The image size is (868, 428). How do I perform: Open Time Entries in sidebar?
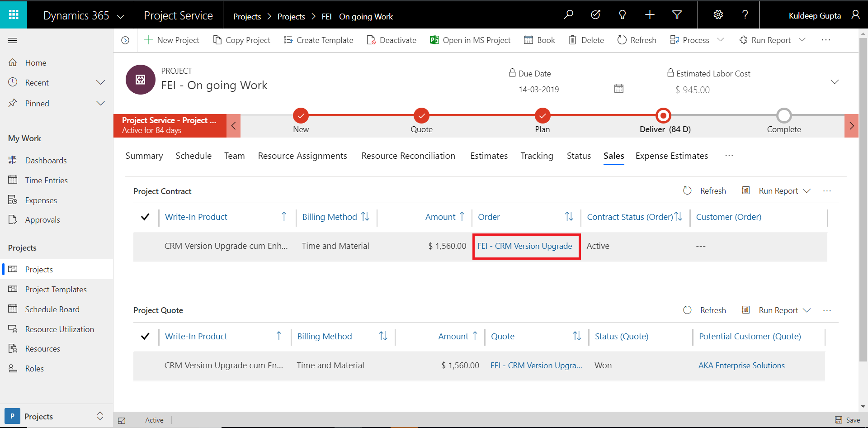click(x=47, y=181)
